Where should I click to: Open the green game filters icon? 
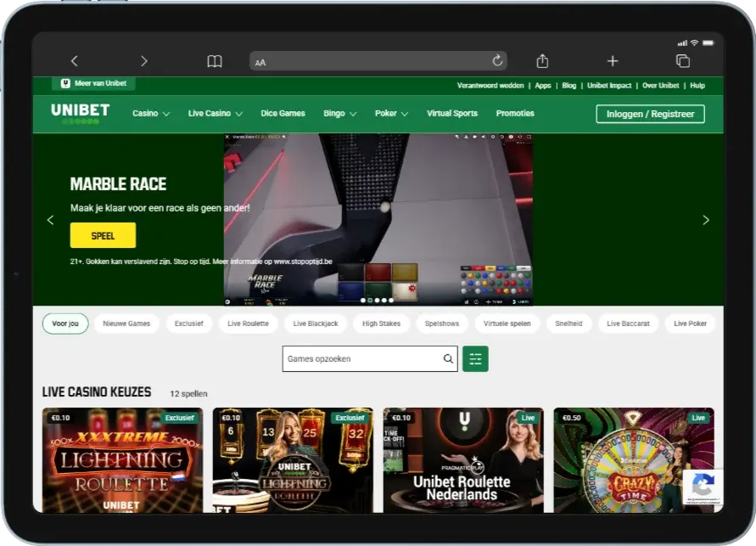(475, 358)
